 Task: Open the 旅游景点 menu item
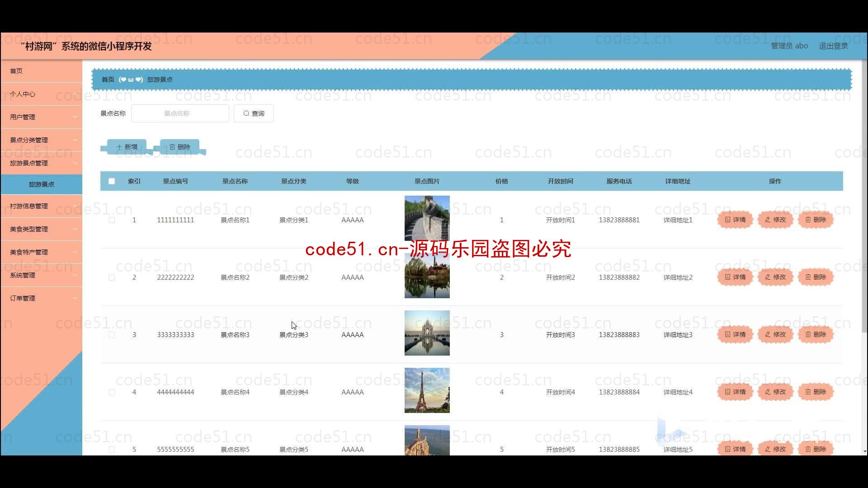point(40,183)
